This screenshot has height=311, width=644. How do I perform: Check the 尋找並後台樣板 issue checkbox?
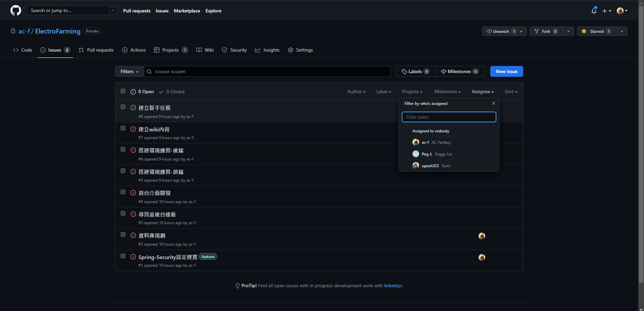123,213
